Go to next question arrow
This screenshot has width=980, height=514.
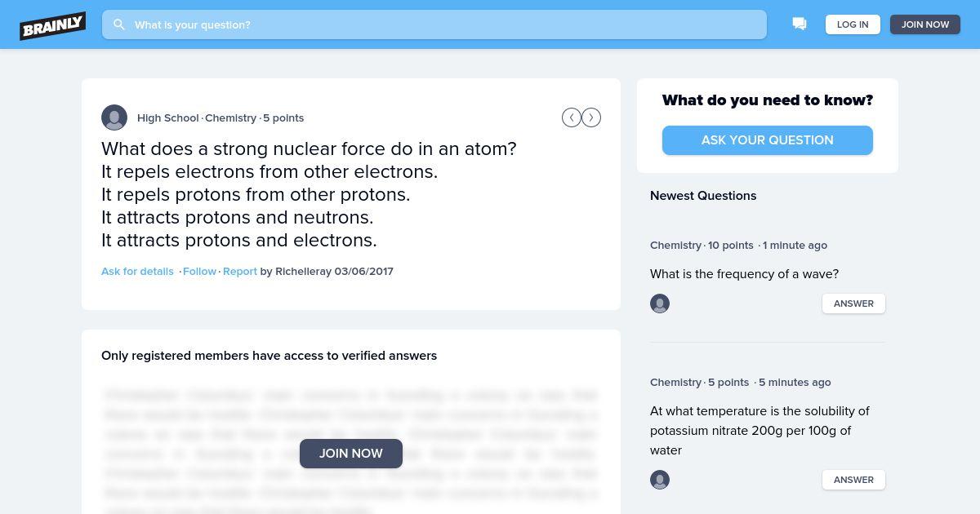(x=591, y=117)
